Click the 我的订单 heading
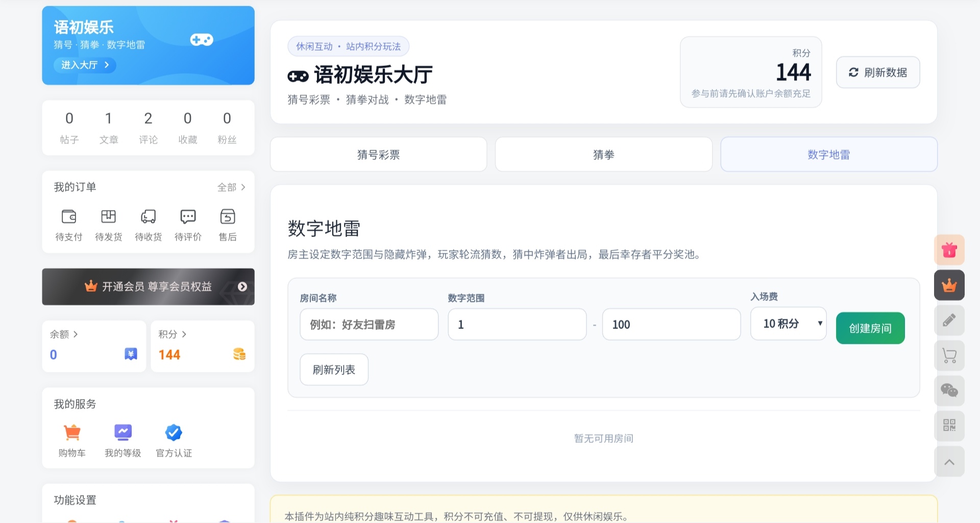This screenshot has width=980, height=523. tap(75, 187)
